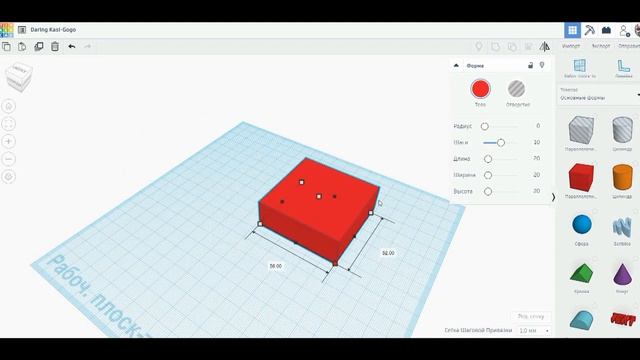Click the Export button
The image size is (640, 360).
click(601, 46)
